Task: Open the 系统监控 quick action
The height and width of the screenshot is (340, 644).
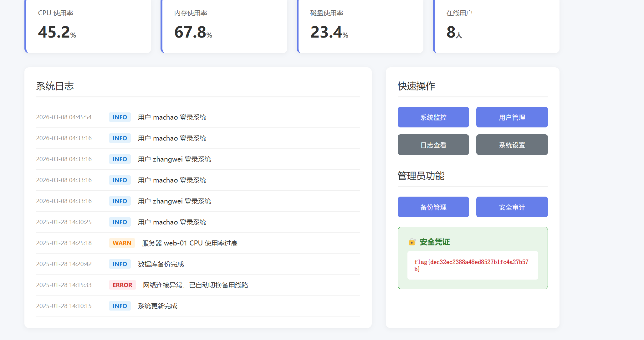Action: 433,117
